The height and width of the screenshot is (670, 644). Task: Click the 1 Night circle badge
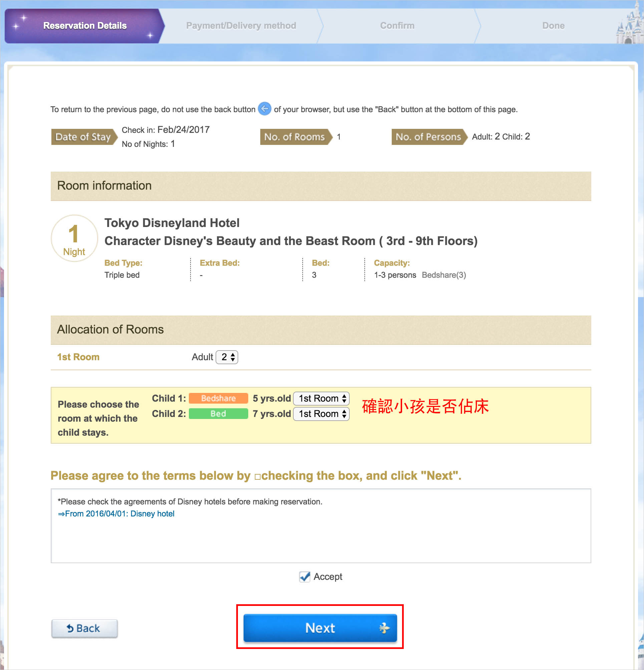74,238
